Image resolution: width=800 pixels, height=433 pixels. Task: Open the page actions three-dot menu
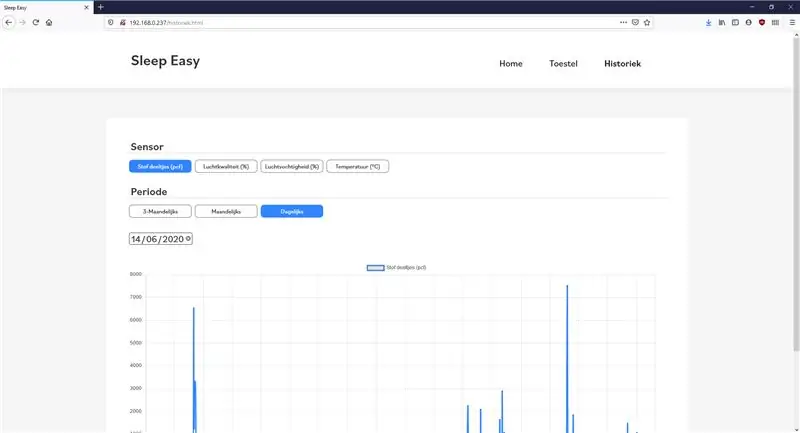click(x=623, y=22)
